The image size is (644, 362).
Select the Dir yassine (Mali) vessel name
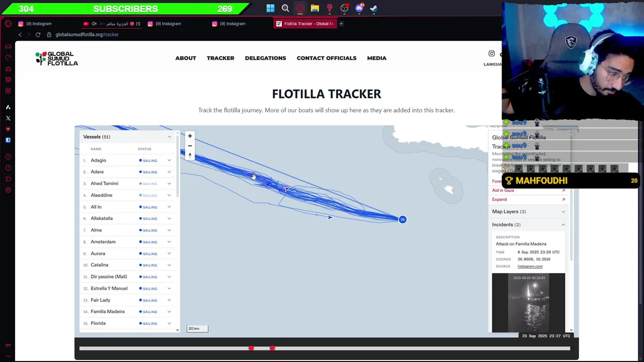coord(109,277)
